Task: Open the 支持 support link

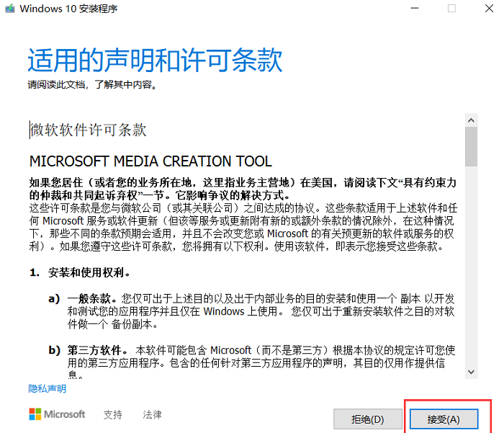Action: pyautogui.click(x=113, y=414)
